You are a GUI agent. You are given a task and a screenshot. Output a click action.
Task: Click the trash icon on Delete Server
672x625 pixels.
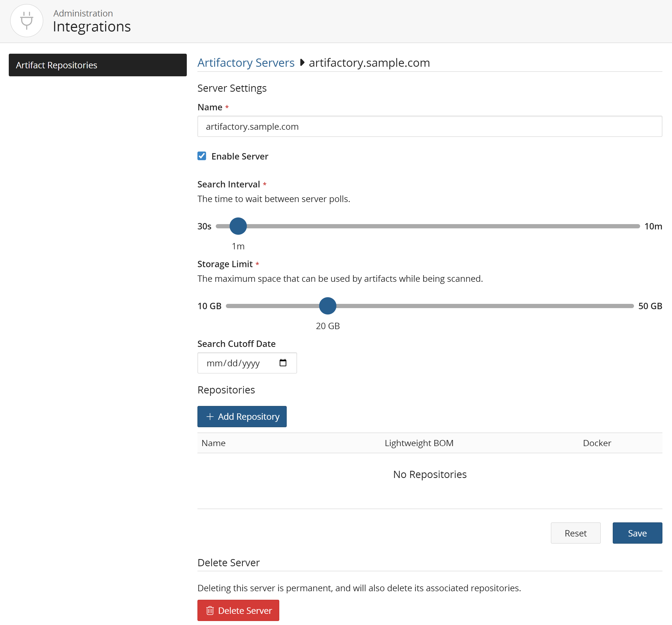[x=210, y=610]
